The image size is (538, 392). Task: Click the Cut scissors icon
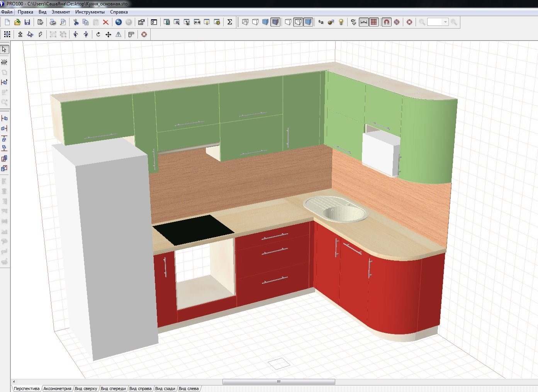(x=76, y=22)
